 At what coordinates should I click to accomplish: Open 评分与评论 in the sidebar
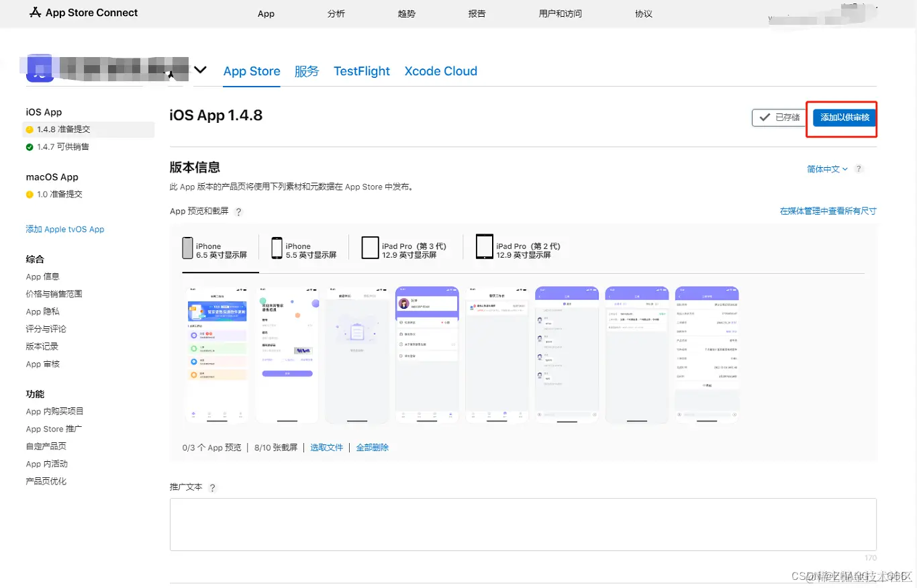[x=46, y=329]
